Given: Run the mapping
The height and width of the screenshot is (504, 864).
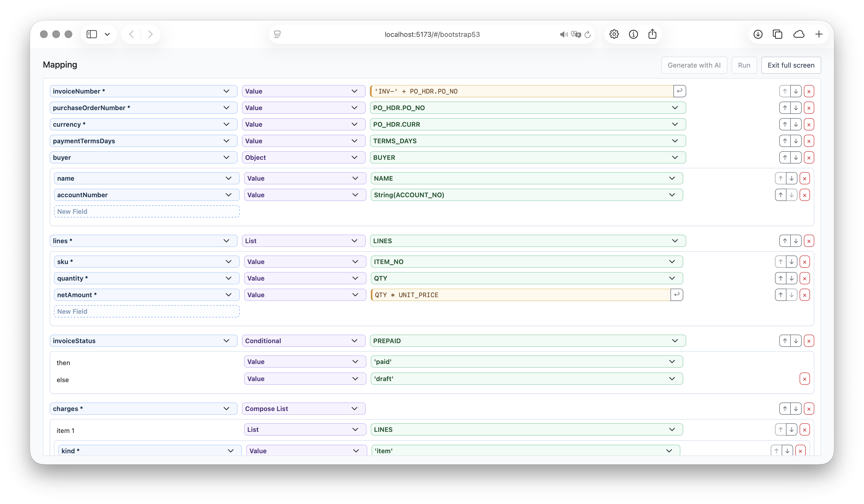Looking at the screenshot, I should click(x=744, y=65).
